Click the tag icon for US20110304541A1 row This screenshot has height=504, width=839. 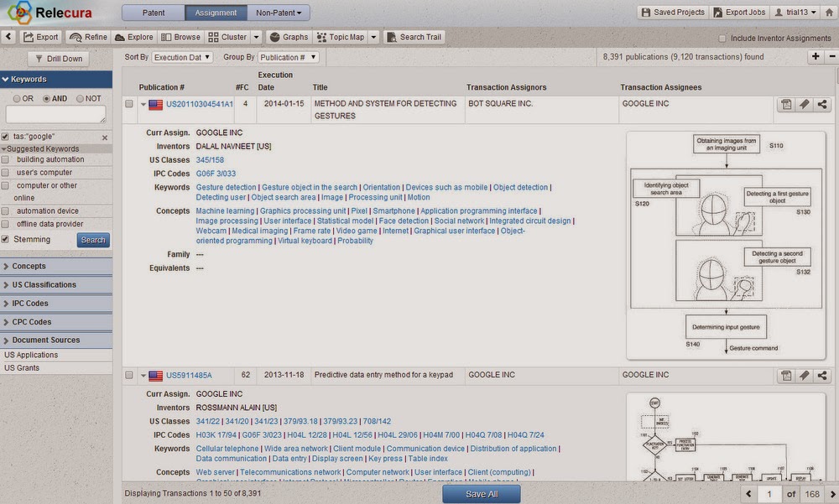805,105
